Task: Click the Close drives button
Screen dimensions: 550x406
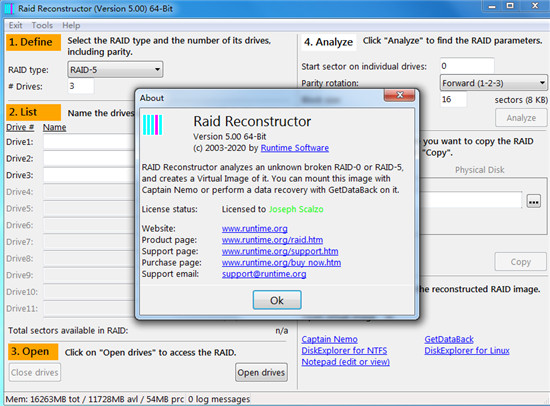Action: (x=35, y=372)
